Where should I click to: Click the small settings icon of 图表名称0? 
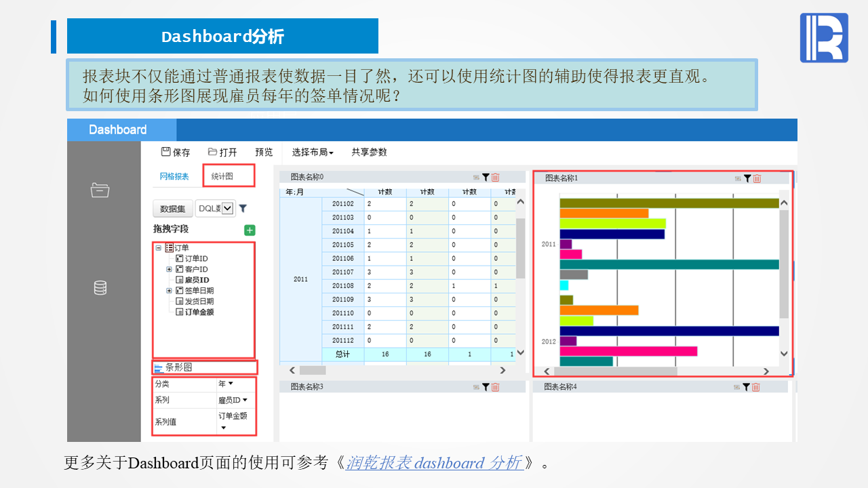click(x=476, y=178)
